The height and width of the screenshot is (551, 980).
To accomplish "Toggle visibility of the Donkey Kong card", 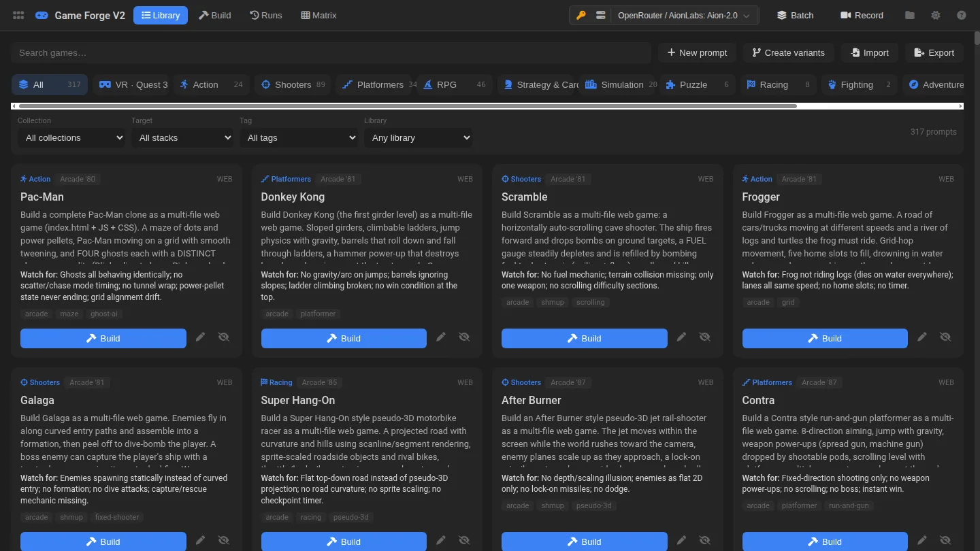I will pyautogui.click(x=464, y=337).
